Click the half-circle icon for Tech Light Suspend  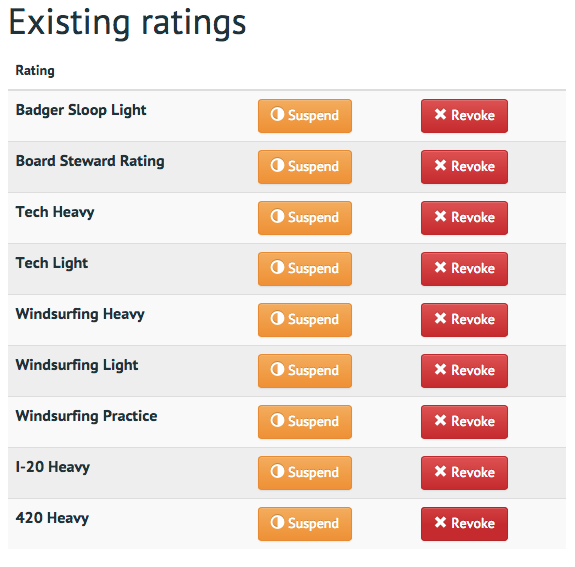tap(277, 267)
